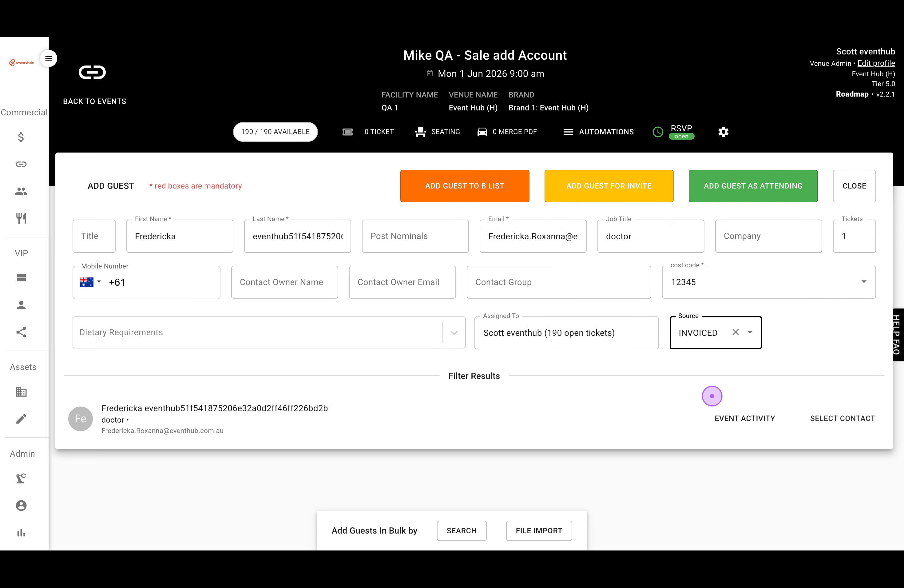This screenshot has height=588, width=904.
Task: Open the SEATING tab
Action: pyautogui.click(x=437, y=132)
